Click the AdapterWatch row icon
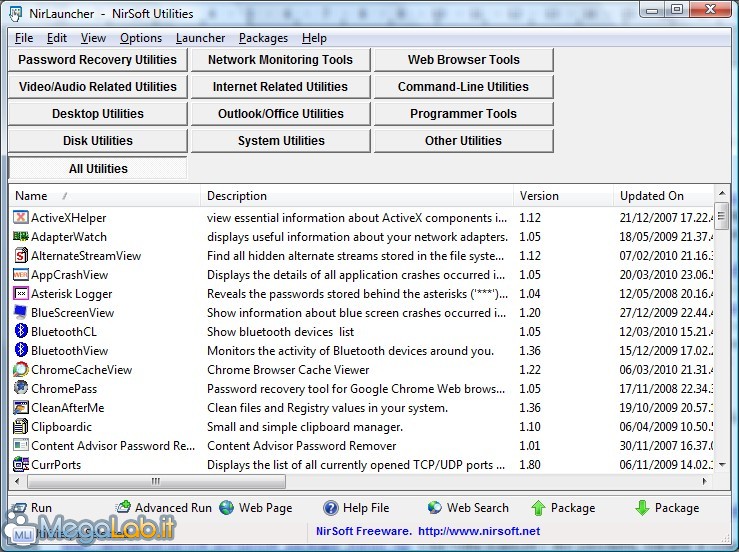Viewport: 739px width, 552px height. (x=20, y=236)
